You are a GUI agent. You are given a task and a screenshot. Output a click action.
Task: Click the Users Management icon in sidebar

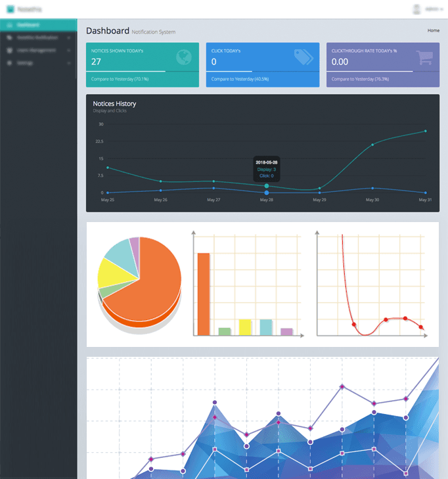(9, 50)
